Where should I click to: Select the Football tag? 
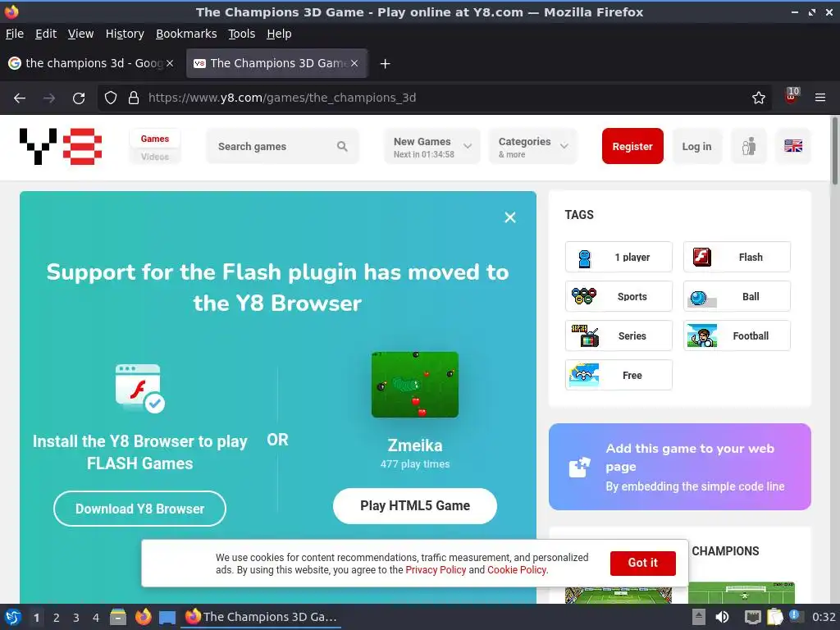tap(737, 336)
